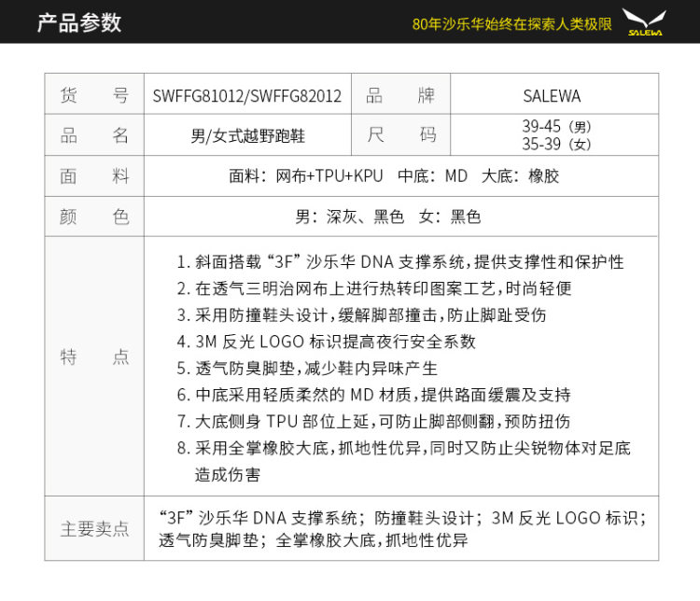Viewport: 700px width, 601px height.
Task: Click the 面料：网布+TPU+KPU text
Action: (x=306, y=176)
